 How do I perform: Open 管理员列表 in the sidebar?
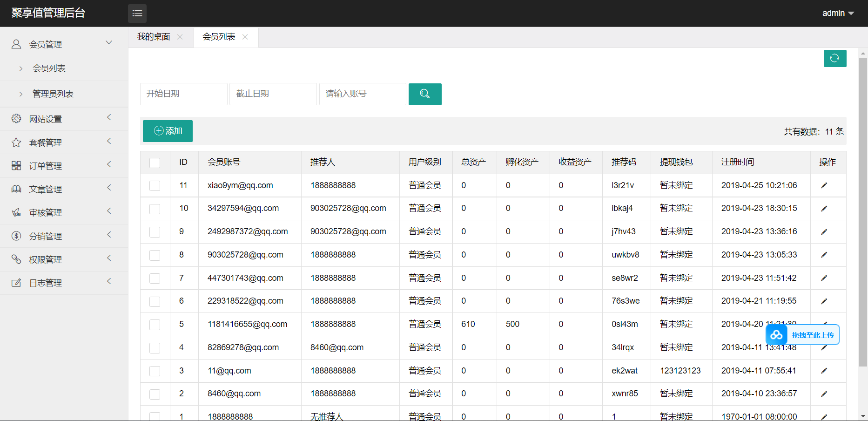[53, 94]
